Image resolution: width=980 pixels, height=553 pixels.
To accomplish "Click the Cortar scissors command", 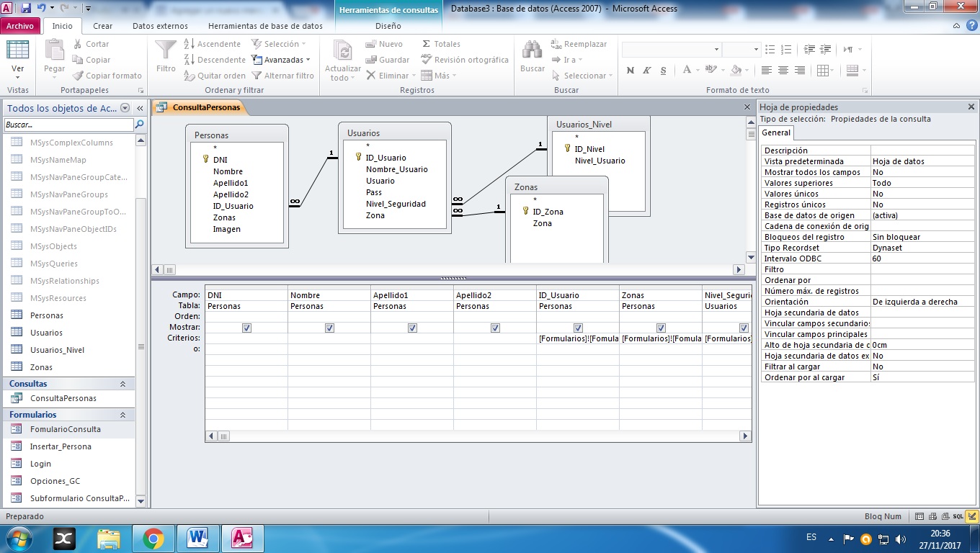I will click(x=92, y=44).
